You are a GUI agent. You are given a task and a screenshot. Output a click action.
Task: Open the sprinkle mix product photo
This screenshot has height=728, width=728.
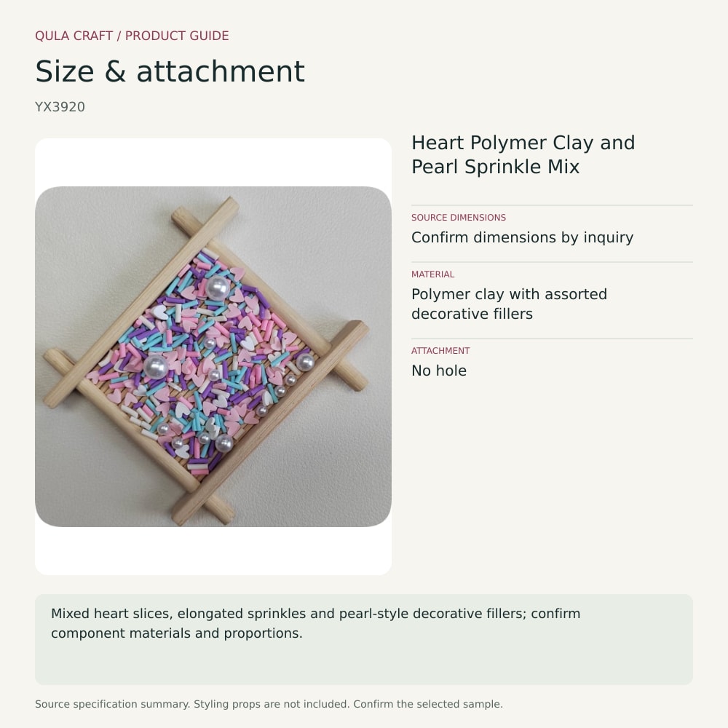(213, 357)
